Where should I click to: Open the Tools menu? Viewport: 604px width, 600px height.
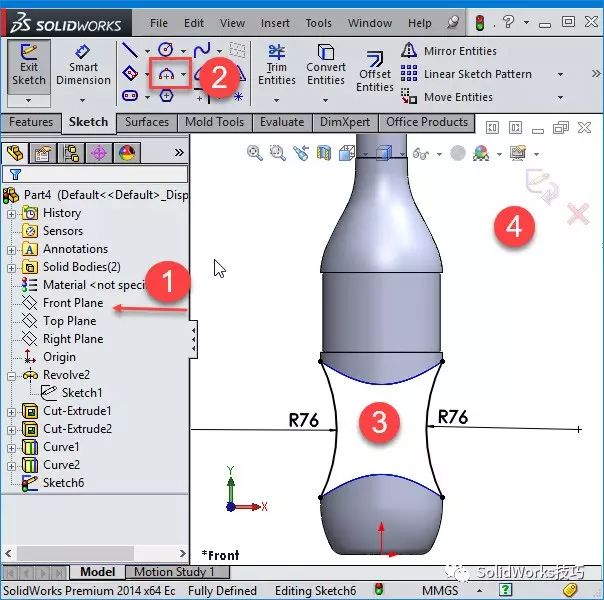[x=318, y=23]
